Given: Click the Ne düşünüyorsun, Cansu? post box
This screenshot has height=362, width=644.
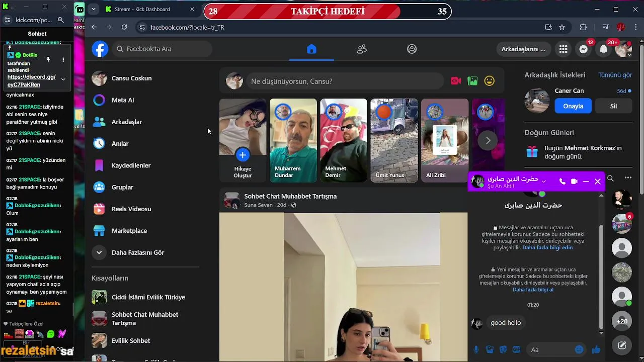Looking at the screenshot, I should coord(345,81).
